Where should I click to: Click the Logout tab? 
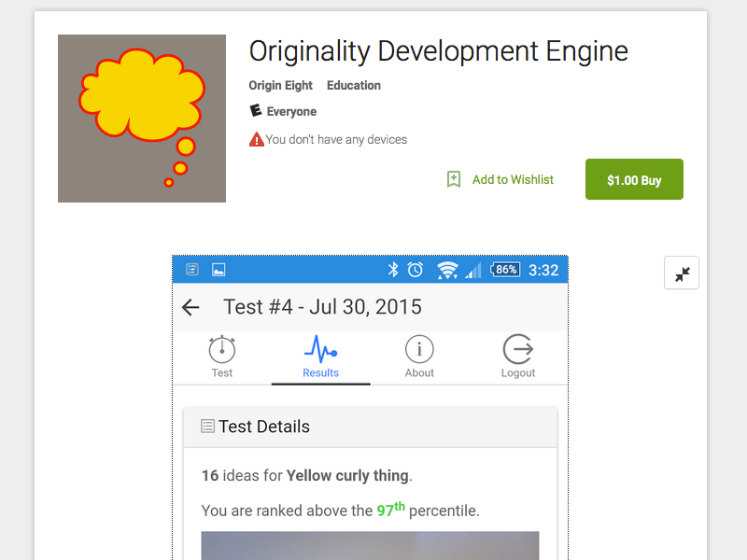pyautogui.click(x=518, y=357)
